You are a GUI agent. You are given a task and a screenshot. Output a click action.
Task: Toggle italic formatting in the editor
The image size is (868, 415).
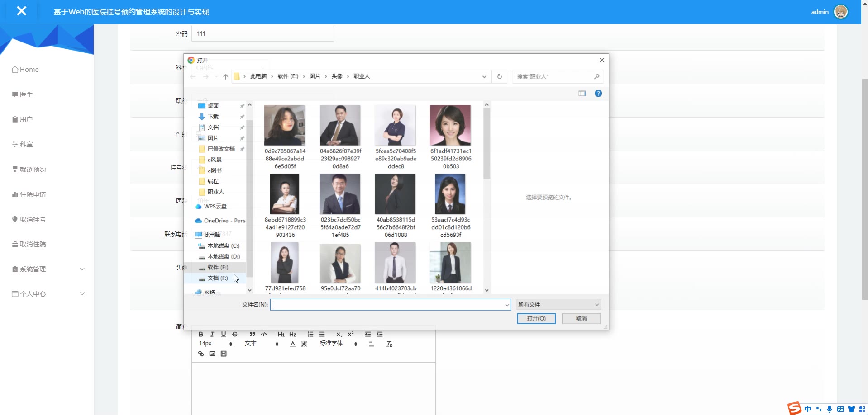tap(212, 334)
